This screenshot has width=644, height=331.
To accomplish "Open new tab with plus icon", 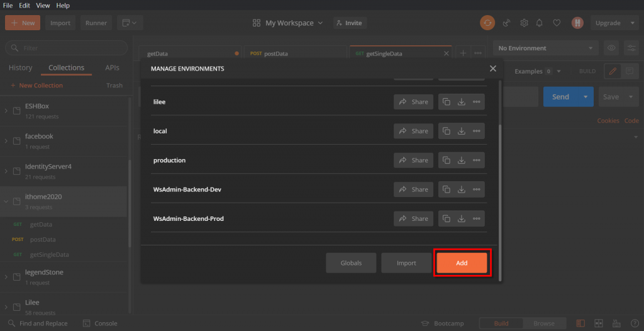I will coord(463,53).
